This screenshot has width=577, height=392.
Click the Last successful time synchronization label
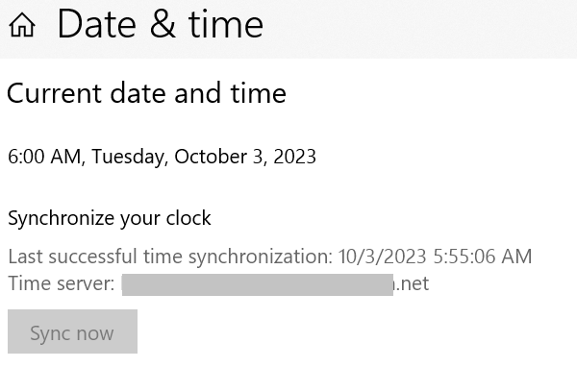[x=170, y=257]
